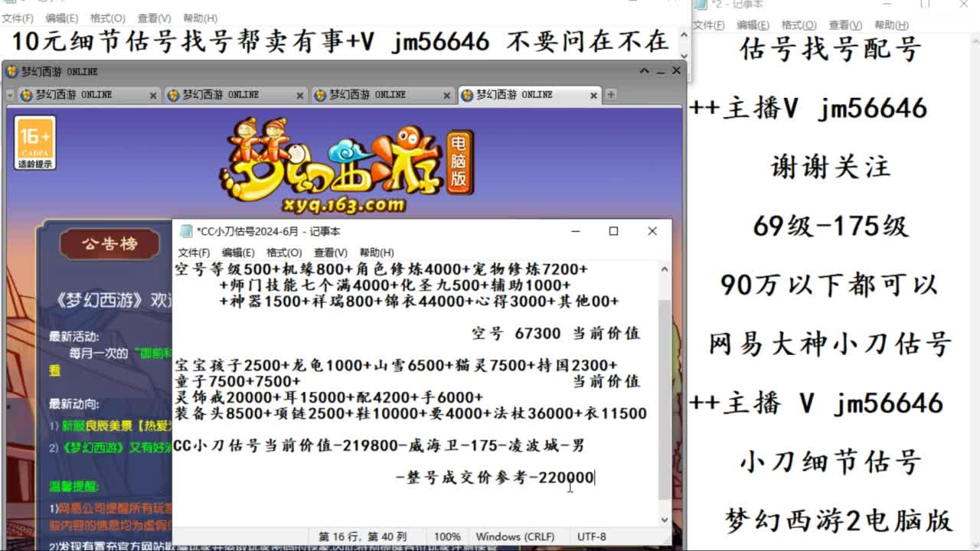Click the Notepad icon in CC小刀估号 title bar
980x551 pixels.
click(186, 231)
